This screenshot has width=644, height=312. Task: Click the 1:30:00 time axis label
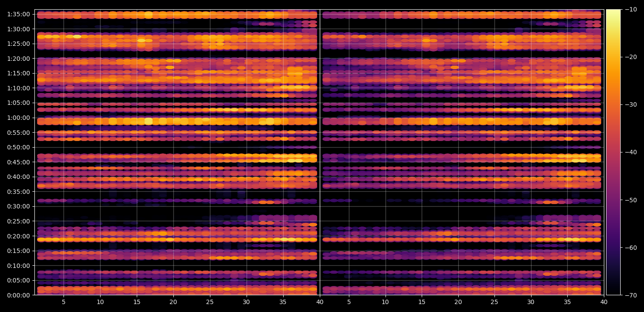(19, 29)
